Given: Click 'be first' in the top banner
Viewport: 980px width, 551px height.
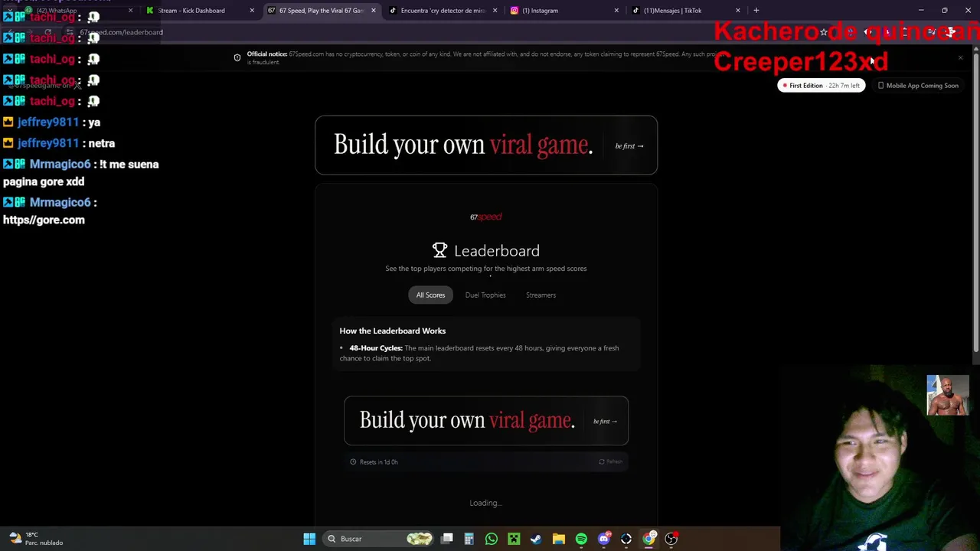Looking at the screenshot, I should (x=629, y=146).
